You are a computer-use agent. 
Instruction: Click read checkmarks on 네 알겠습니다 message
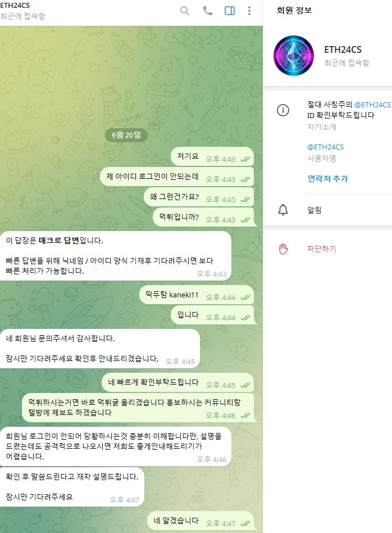[x=245, y=523]
